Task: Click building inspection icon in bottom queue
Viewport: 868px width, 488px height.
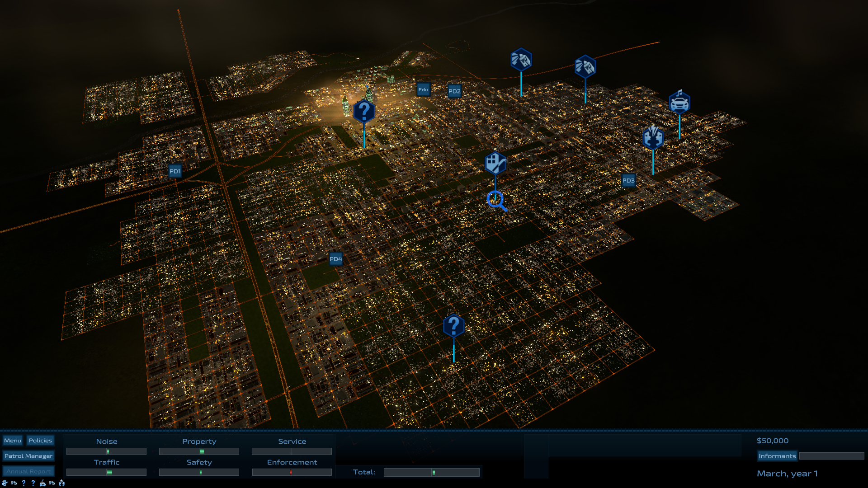Action: pos(5,483)
